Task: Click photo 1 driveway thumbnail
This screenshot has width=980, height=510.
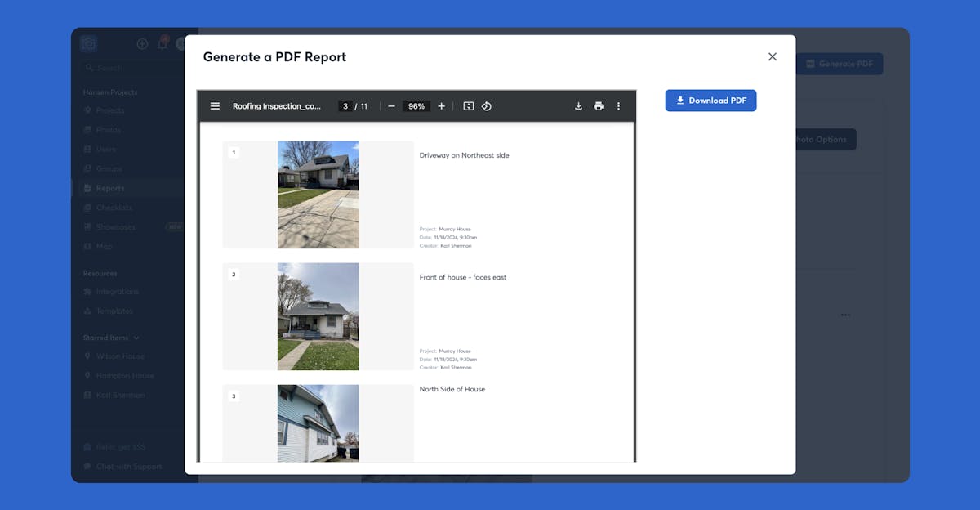Action: tap(318, 195)
